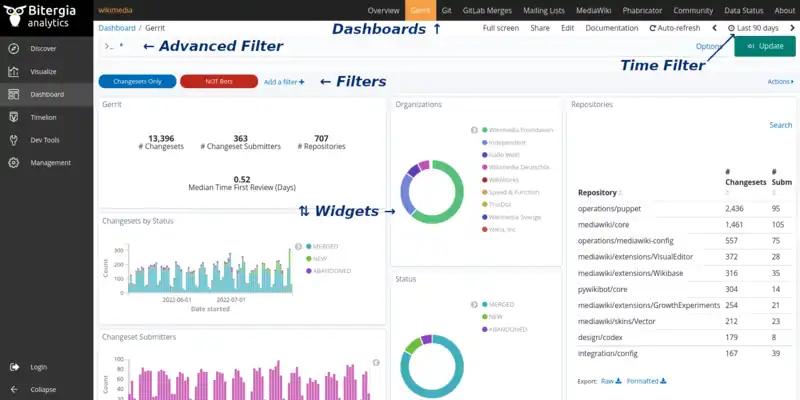800x400 pixels.
Task: Collapse the left sidebar
Action: (x=14, y=389)
